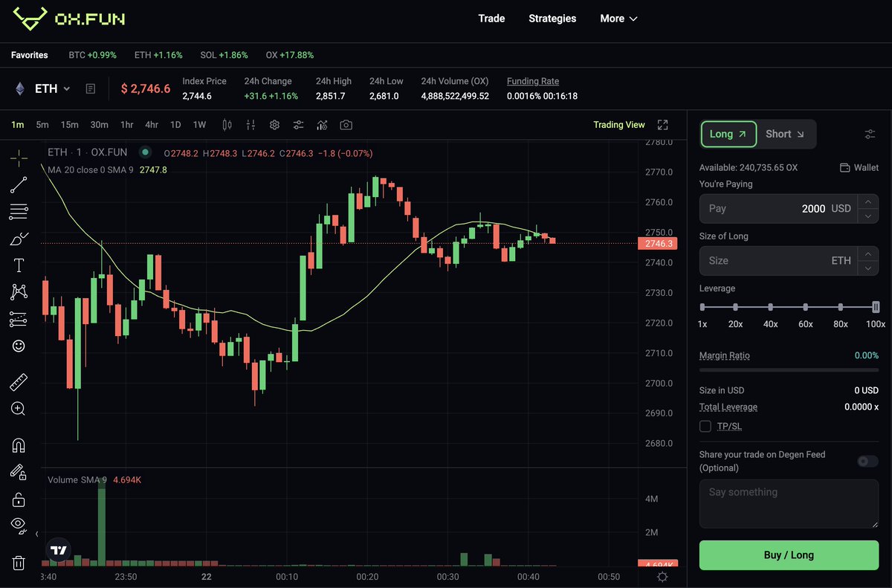892x588 pixels.
Task: Click the magnet snap mode icon
Action: click(x=19, y=445)
